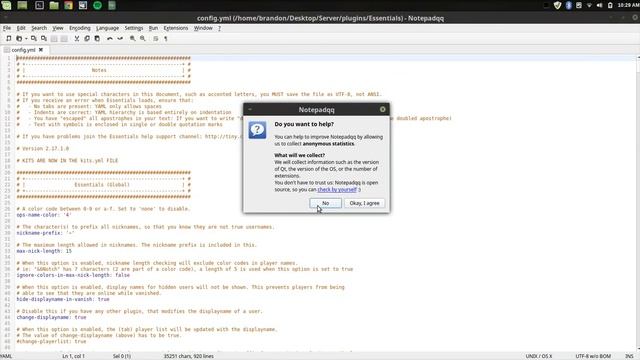Screen dimensions: 640x360
Task: Open the Window menu
Action: coord(203,28)
